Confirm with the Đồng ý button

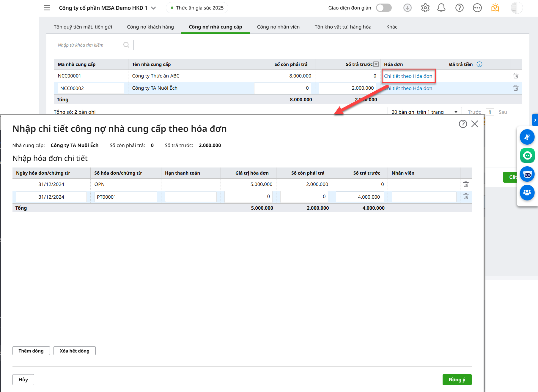(x=457, y=380)
